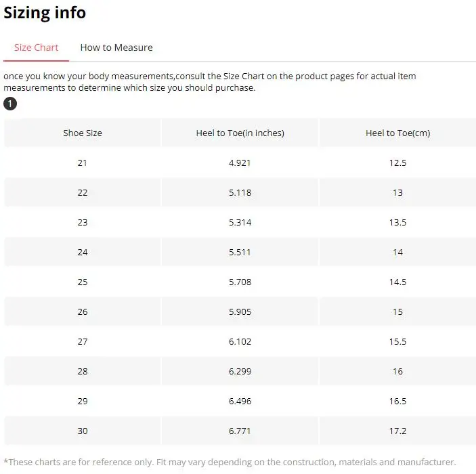Image resolution: width=476 pixels, height=474 pixels.
Task: Click the reference-only disclaimer footnote
Action: point(230,462)
